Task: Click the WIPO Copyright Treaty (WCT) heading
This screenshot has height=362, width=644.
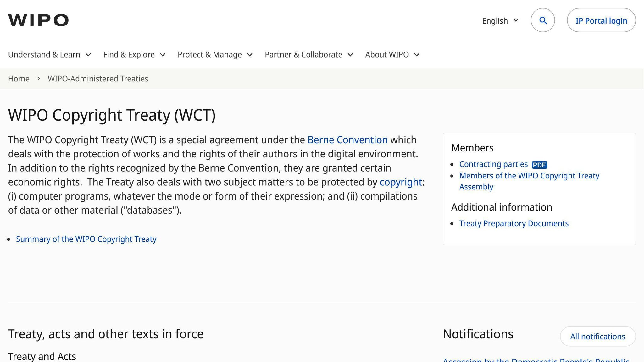Action: [x=112, y=115]
